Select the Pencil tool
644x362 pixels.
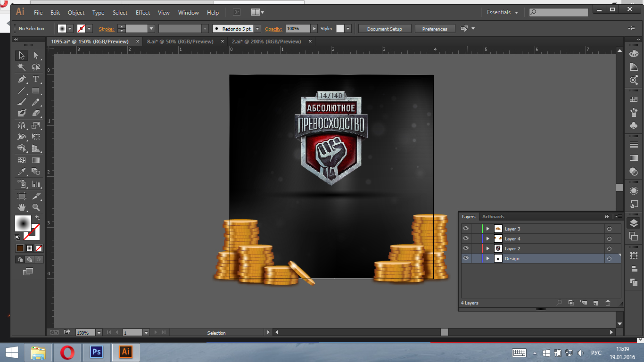(36, 102)
